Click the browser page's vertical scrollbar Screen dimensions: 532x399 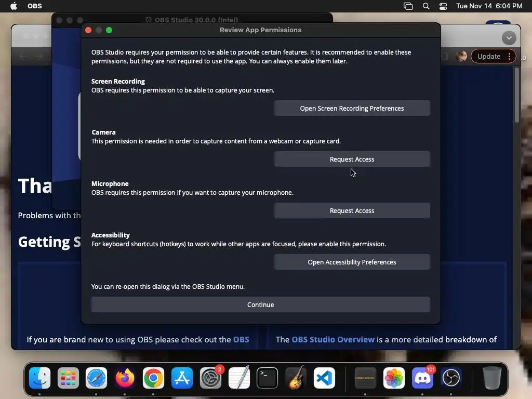517,95
